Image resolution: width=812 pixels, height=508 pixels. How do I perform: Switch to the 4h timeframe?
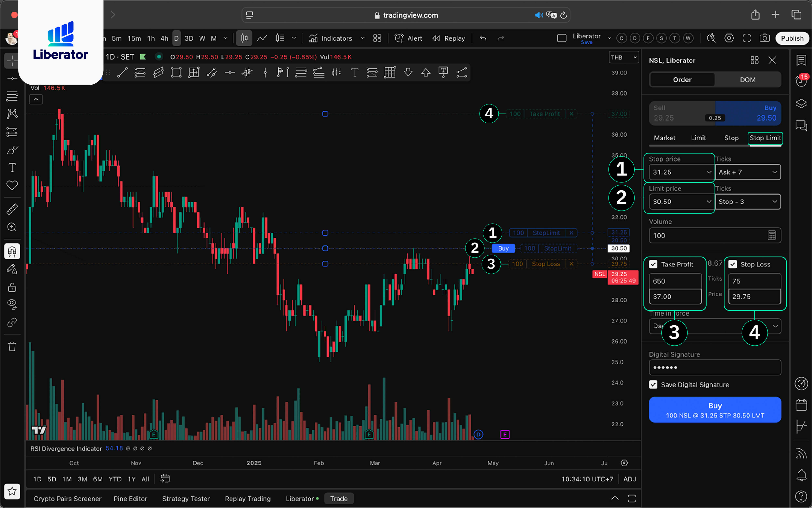pyautogui.click(x=165, y=38)
